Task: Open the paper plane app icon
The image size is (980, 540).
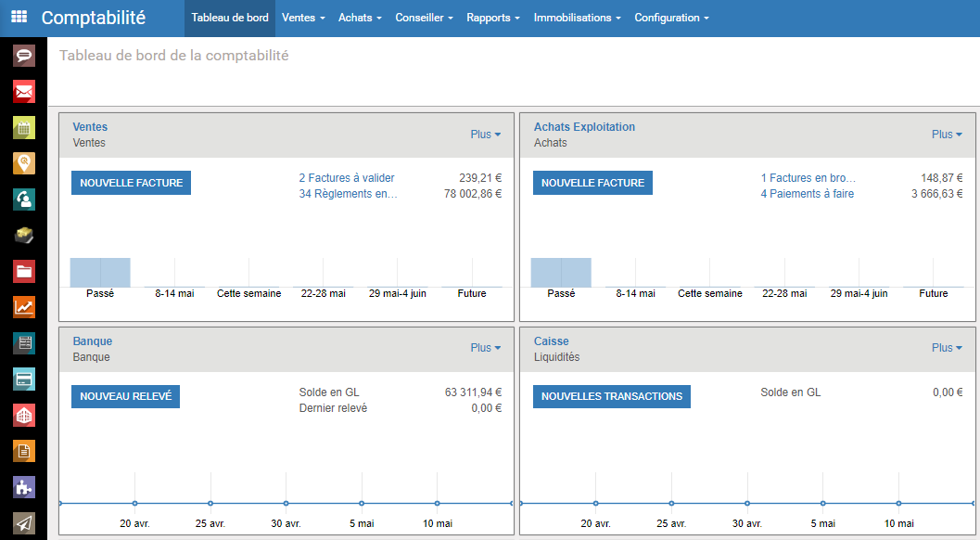Action: [24, 523]
